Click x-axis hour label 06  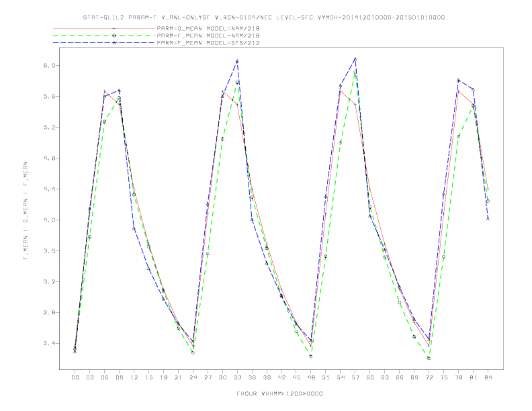[105, 377]
